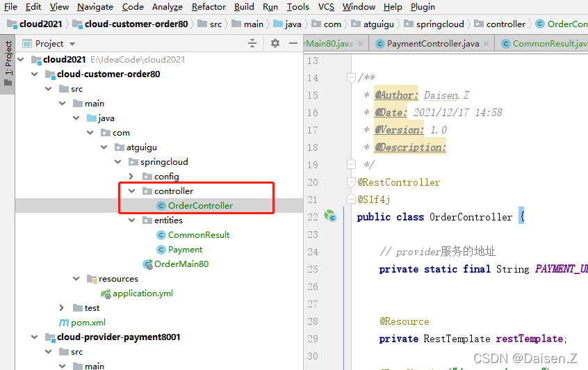588x370 pixels.
Task: Click the Collapse All icon in Project panel
Action: click(x=252, y=43)
